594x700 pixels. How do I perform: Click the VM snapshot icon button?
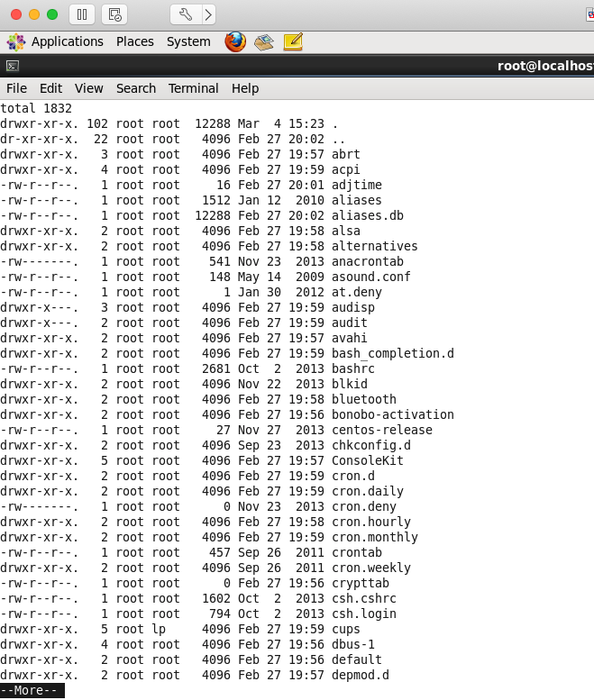pos(114,14)
